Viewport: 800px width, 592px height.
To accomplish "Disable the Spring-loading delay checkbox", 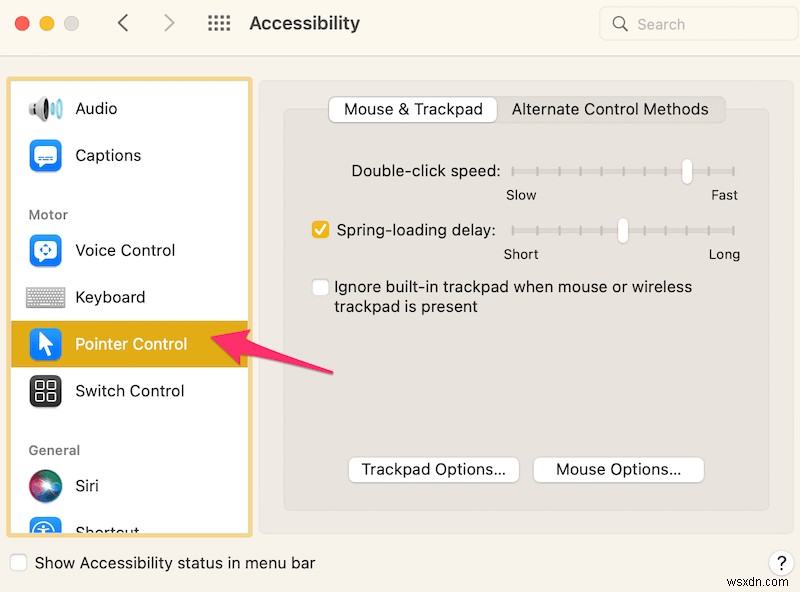I will coord(320,229).
